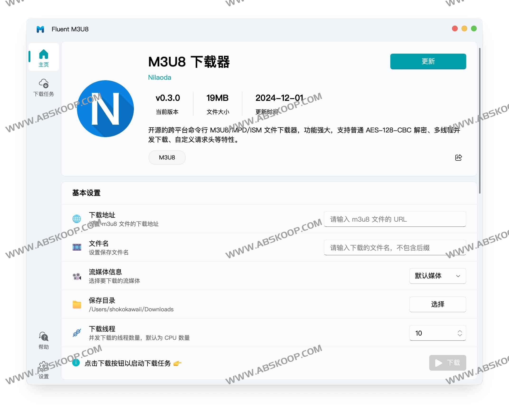Click the folder icon beside 保存目录
Image resolution: width=509 pixels, height=420 pixels.
tap(77, 304)
